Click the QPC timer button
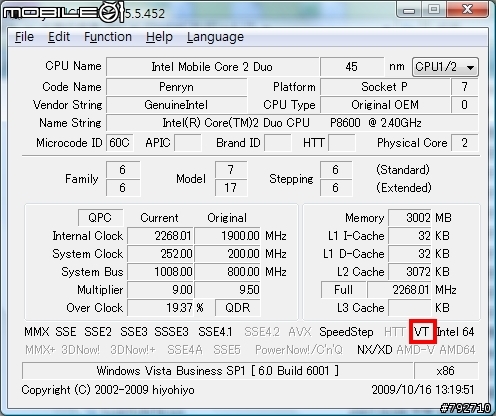Image resolution: width=496 pixels, height=416 pixels. [x=100, y=218]
